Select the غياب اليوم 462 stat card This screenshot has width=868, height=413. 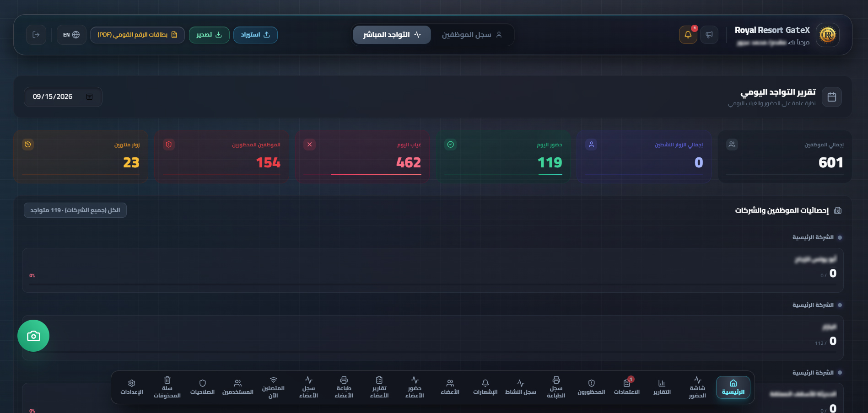[x=362, y=157]
